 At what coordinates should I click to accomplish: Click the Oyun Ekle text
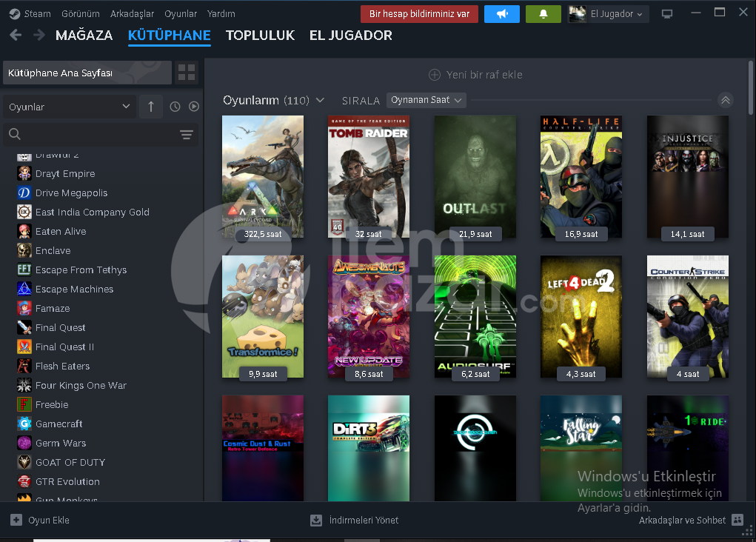pyautogui.click(x=49, y=521)
